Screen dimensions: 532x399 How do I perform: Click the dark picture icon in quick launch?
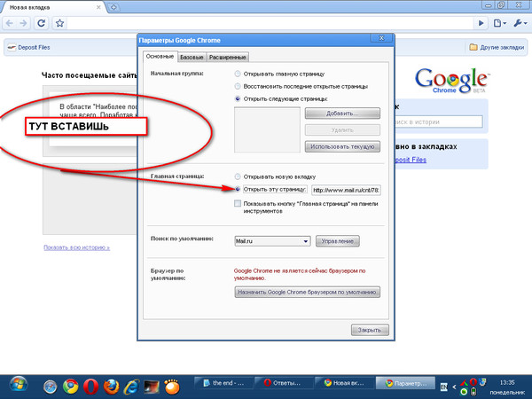click(x=152, y=387)
